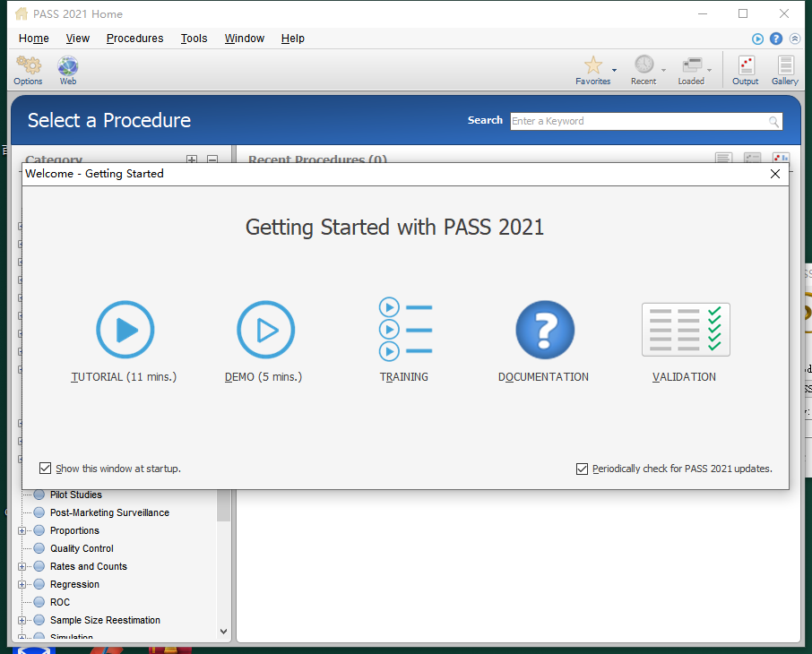Select the Post-Marketing Surveillance category
812x654 pixels.
(x=109, y=512)
